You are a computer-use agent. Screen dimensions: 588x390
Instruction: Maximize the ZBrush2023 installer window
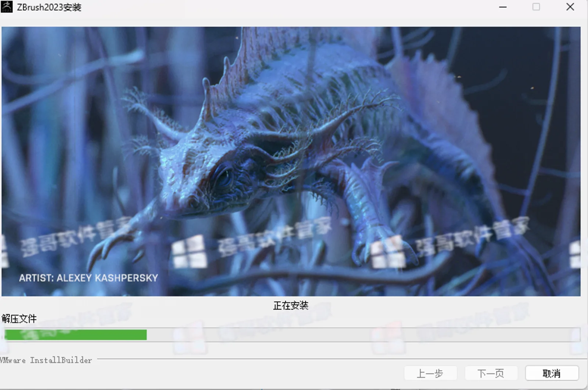point(536,7)
